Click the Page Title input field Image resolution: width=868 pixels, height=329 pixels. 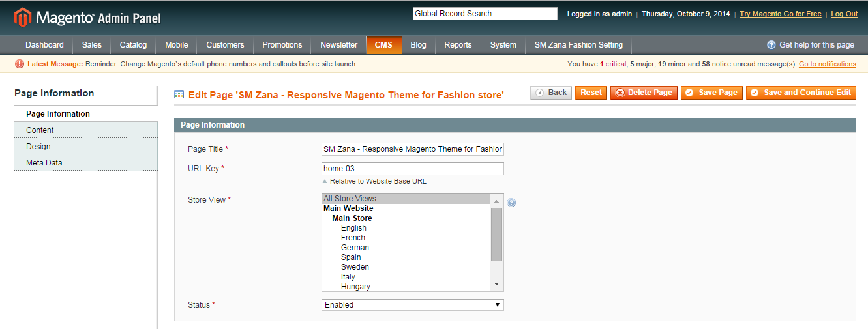coord(413,149)
